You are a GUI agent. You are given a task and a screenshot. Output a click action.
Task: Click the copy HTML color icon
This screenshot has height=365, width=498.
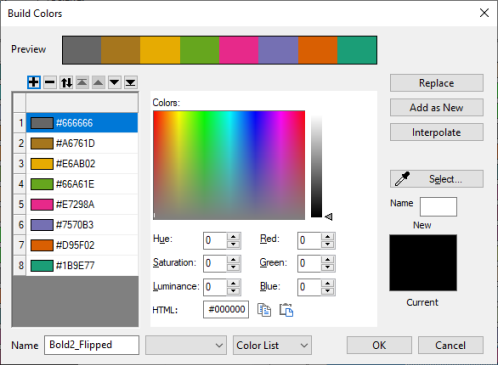click(x=264, y=310)
